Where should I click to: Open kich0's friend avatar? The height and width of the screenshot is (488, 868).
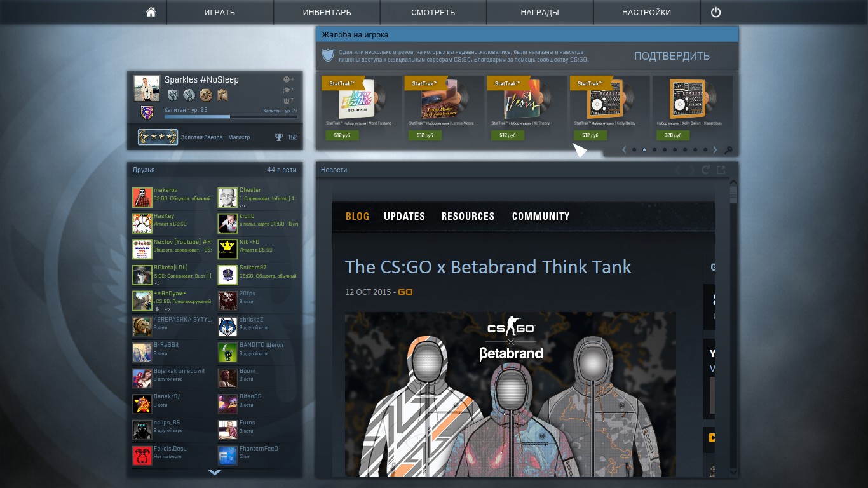[227, 224]
